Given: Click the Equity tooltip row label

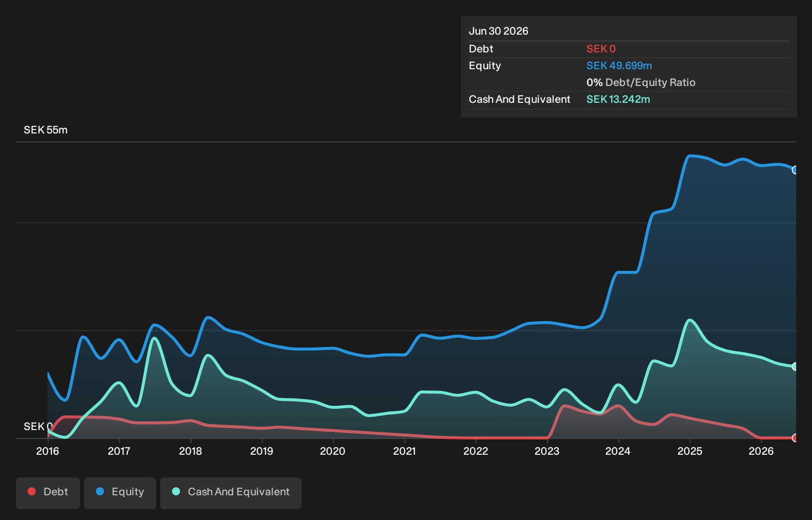Looking at the screenshot, I should point(485,66).
